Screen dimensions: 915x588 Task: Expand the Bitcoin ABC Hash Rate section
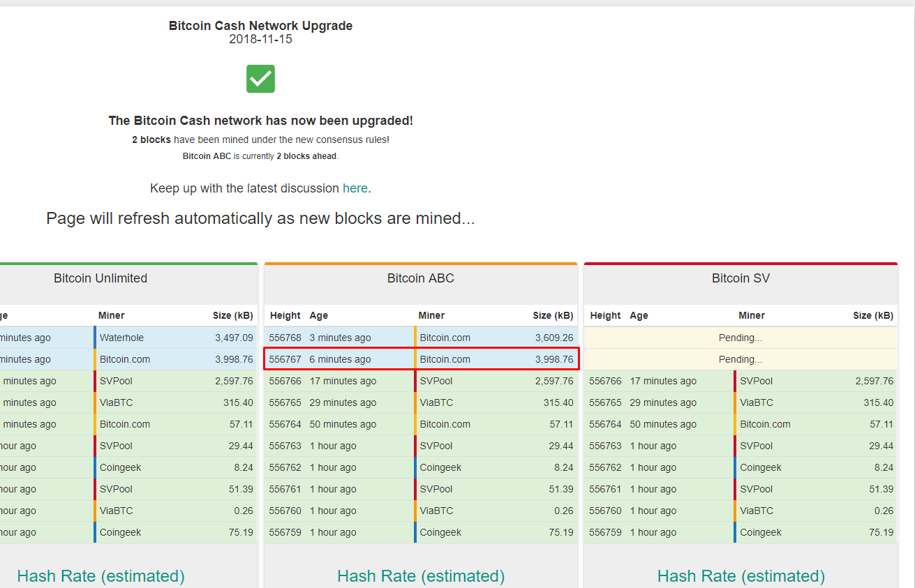tap(420, 576)
